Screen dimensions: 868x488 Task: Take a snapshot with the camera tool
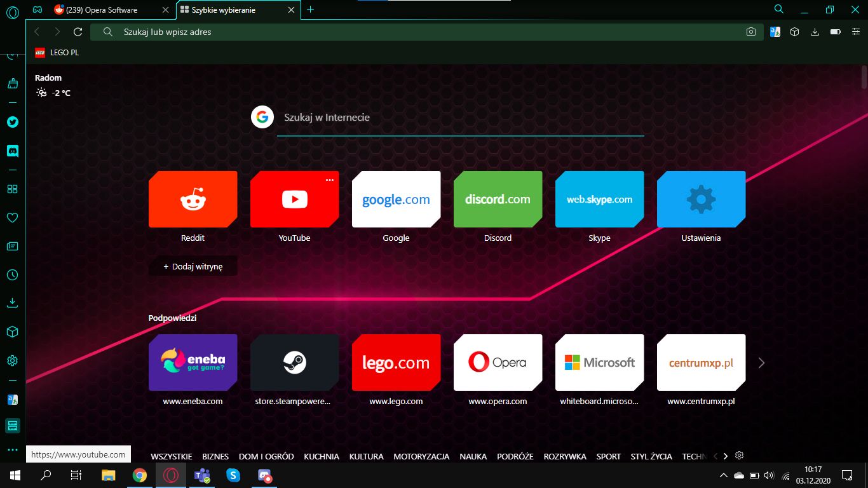pos(750,31)
